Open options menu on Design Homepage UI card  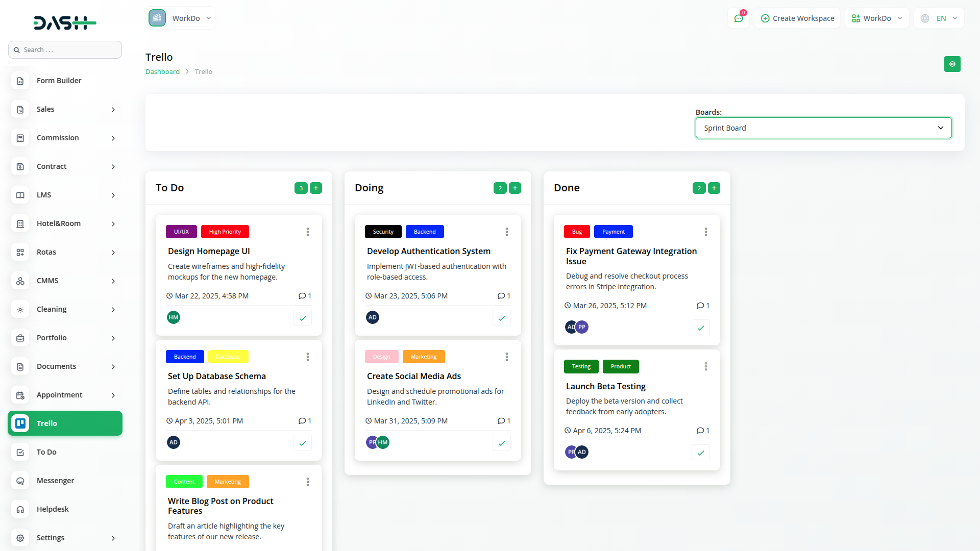click(308, 232)
